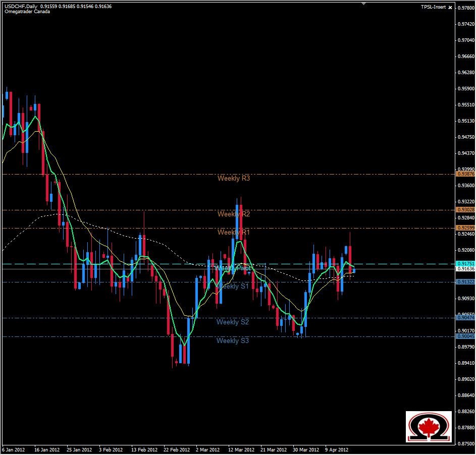Close the TPSL-Insert indicator with its x icon
This screenshot has width=476, height=455.
click(451, 8)
